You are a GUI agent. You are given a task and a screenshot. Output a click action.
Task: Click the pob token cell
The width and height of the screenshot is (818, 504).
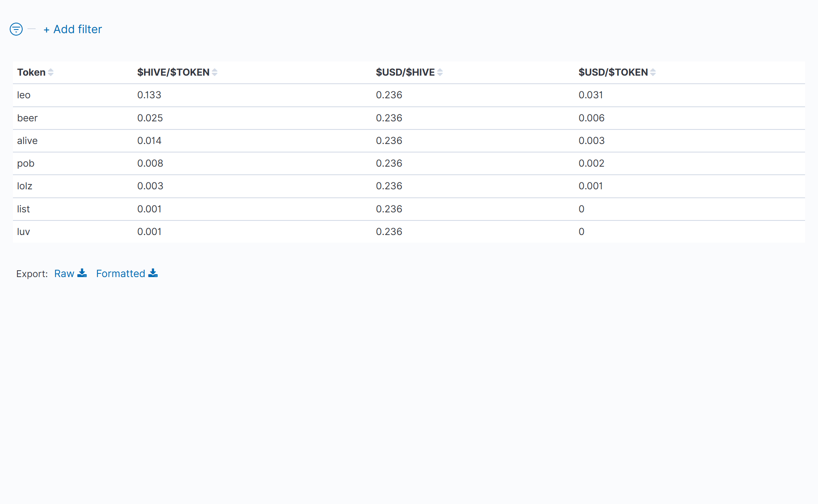click(25, 163)
